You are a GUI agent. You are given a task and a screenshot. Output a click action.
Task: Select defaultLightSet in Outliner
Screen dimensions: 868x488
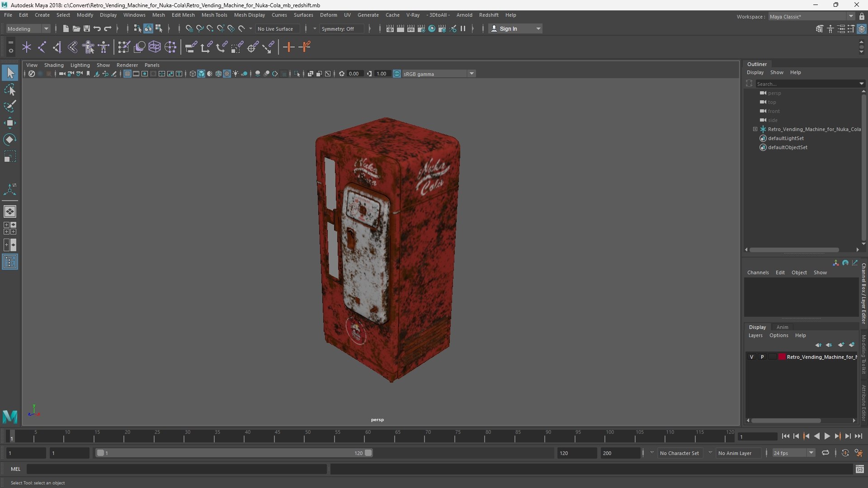(x=786, y=138)
